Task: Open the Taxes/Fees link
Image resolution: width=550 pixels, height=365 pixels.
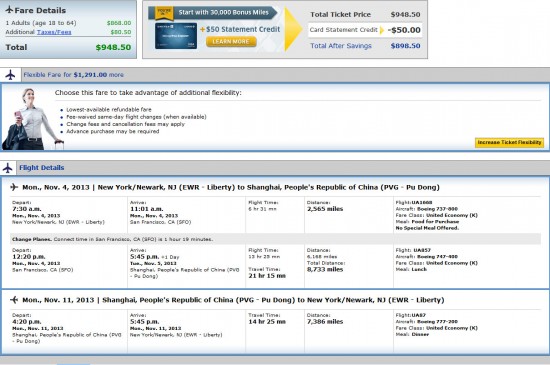Action: coord(54,32)
